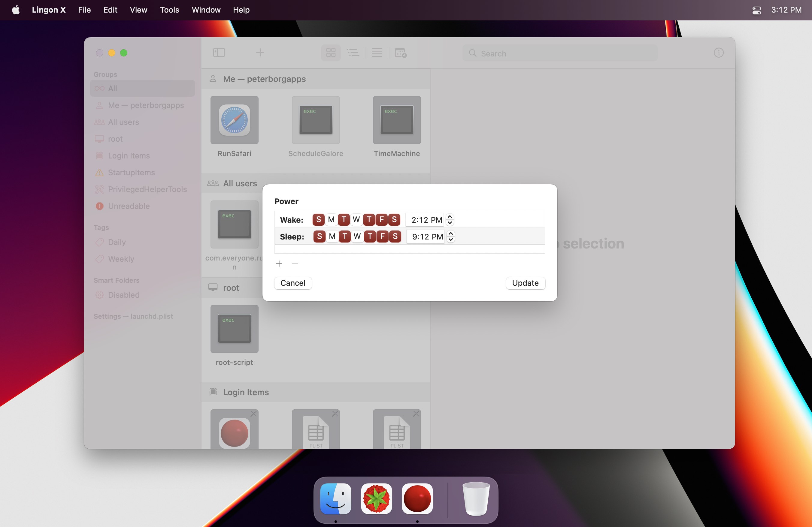The width and height of the screenshot is (812, 527).
Task: Select PrivilegedHelperTools in sidebar
Action: click(x=142, y=189)
